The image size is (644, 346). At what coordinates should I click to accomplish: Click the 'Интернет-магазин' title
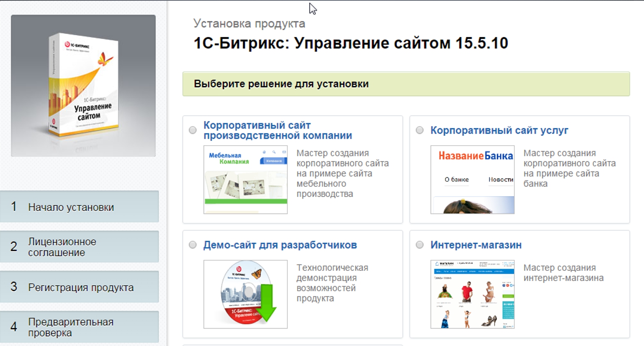476,245
